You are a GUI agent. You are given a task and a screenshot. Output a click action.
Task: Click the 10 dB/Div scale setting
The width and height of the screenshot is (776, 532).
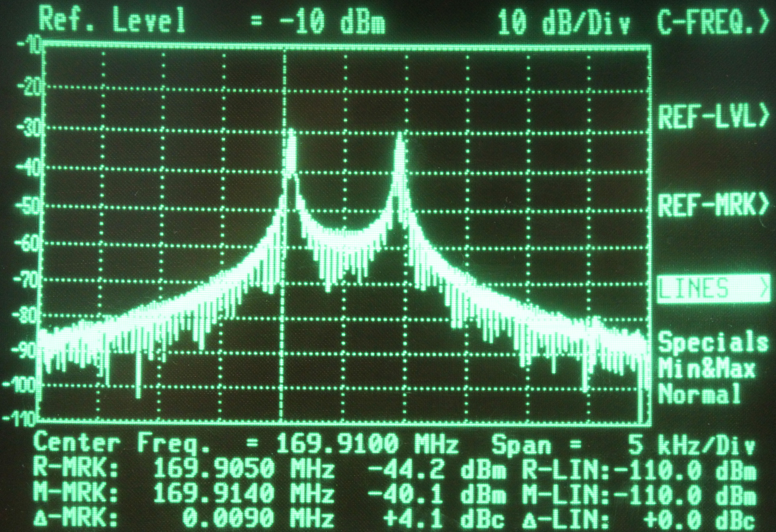pos(564,22)
